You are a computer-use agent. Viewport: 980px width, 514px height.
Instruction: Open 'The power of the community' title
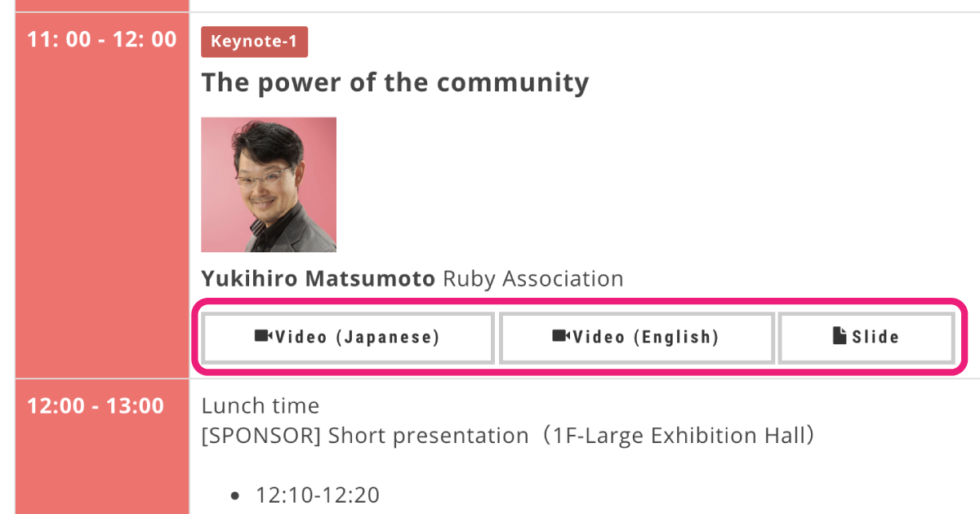[395, 82]
